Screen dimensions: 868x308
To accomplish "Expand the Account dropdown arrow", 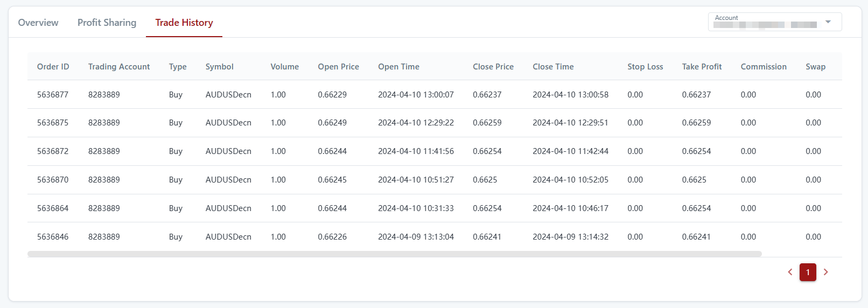I will (x=828, y=22).
